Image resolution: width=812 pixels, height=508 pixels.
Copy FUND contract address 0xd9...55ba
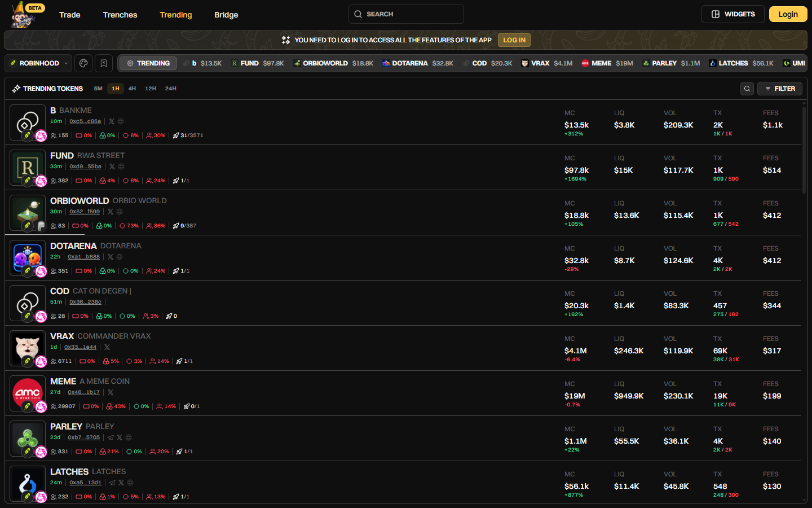pos(85,167)
